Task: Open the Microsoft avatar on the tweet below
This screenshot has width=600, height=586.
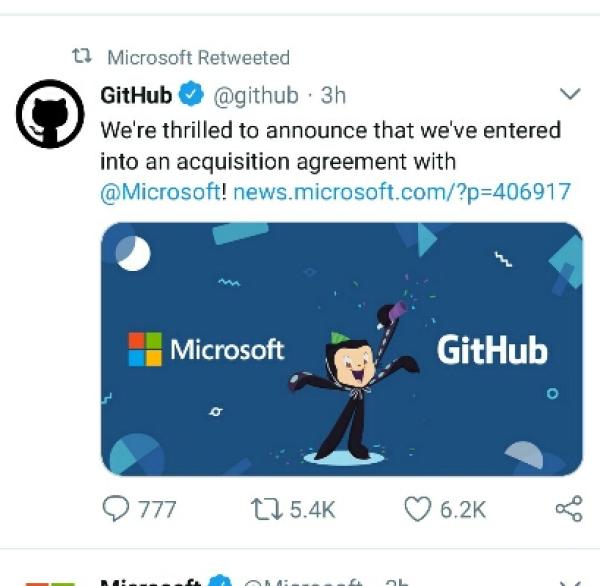Action: coord(47,580)
